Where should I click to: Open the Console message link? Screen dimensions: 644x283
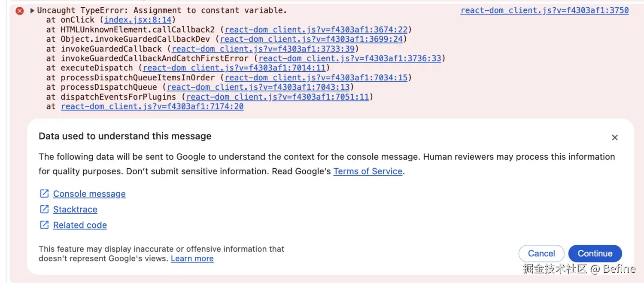point(89,194)
